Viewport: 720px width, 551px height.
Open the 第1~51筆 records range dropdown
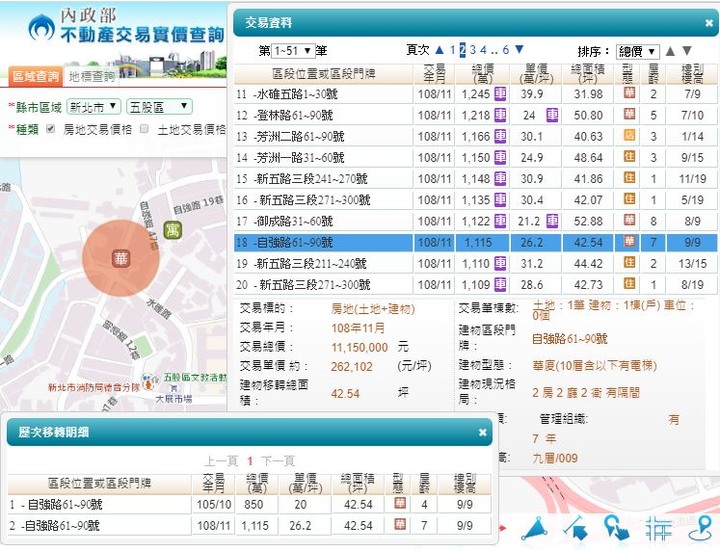coord(293,51)
